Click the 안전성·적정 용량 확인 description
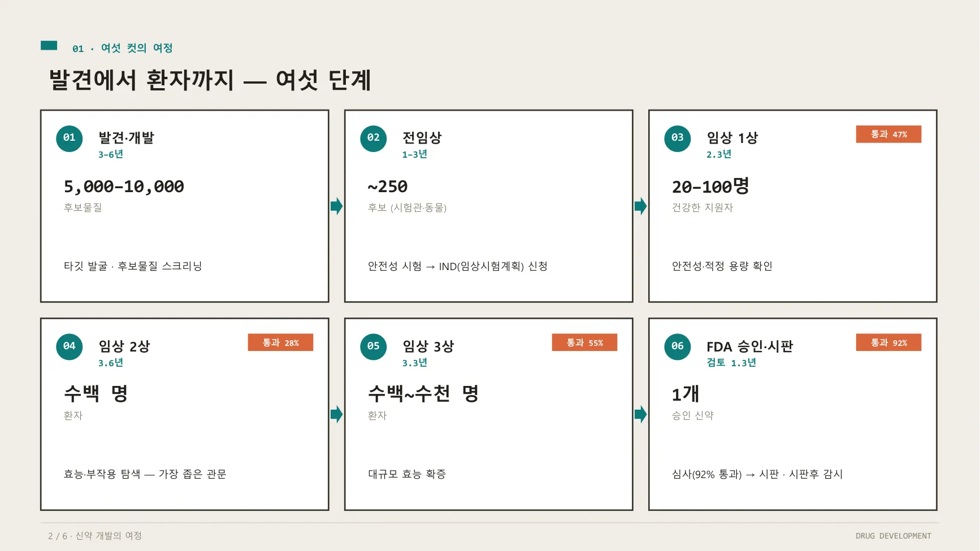Image resolution: width=980 pixels, height=551 pixels. [x=722, y=266]
